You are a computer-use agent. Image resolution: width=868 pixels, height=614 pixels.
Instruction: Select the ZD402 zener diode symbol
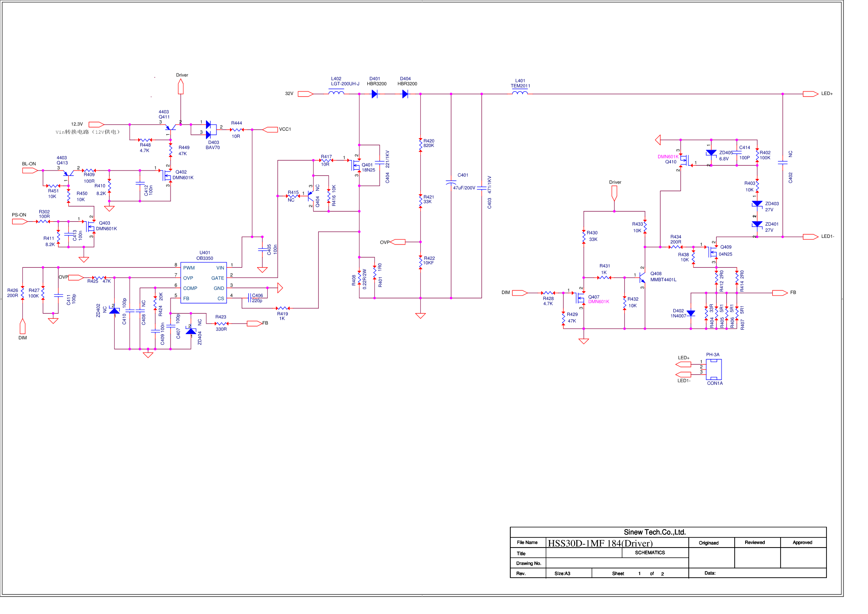[x=114, y=310]
